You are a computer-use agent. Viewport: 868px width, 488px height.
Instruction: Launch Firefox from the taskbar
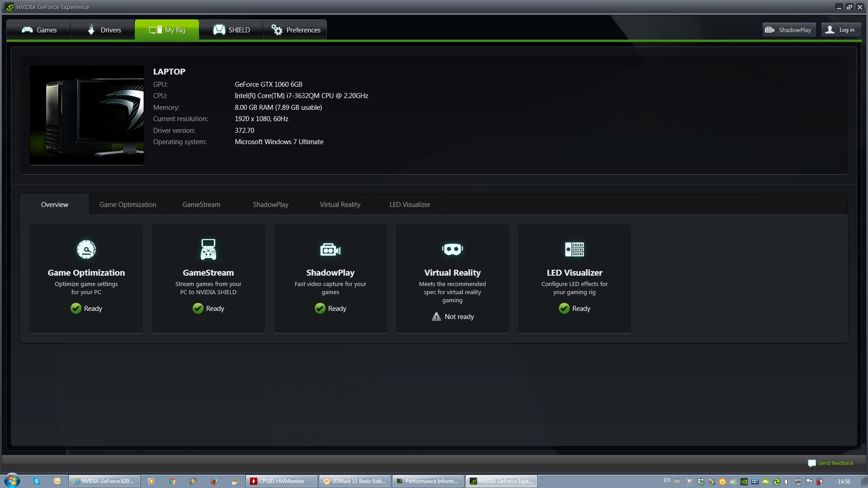214,481
